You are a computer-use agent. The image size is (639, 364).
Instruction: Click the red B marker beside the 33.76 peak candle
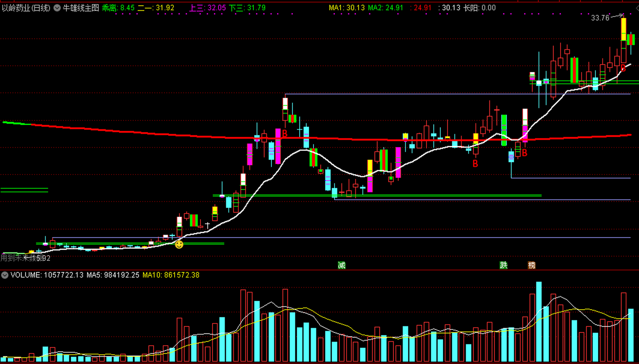tap(623, 68)
